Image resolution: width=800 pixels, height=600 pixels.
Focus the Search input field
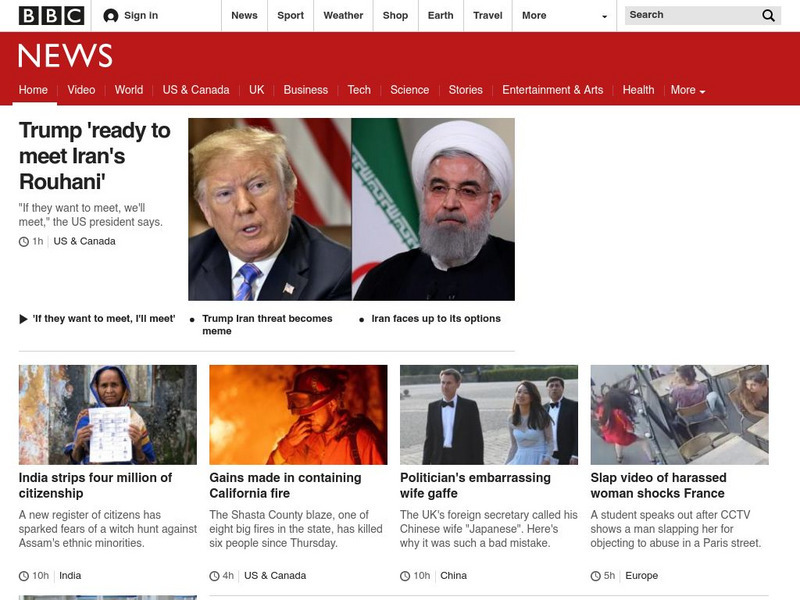point(690,15)
